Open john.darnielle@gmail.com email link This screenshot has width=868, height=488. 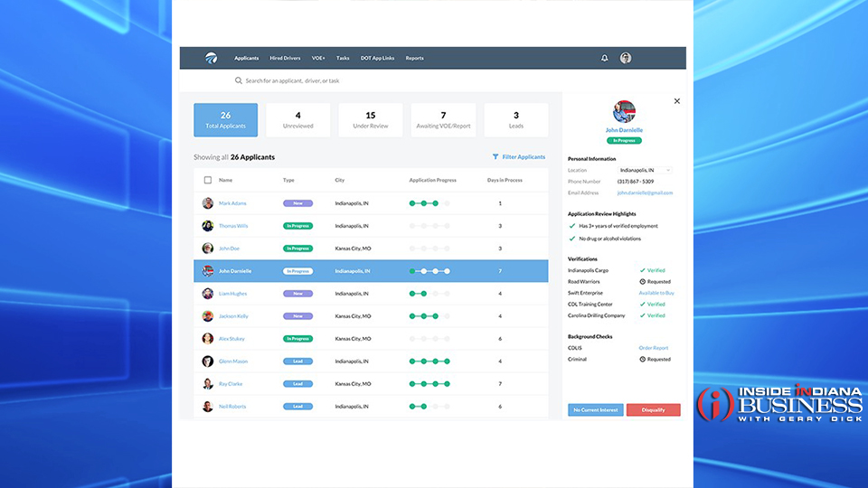[x=645, y=193]
